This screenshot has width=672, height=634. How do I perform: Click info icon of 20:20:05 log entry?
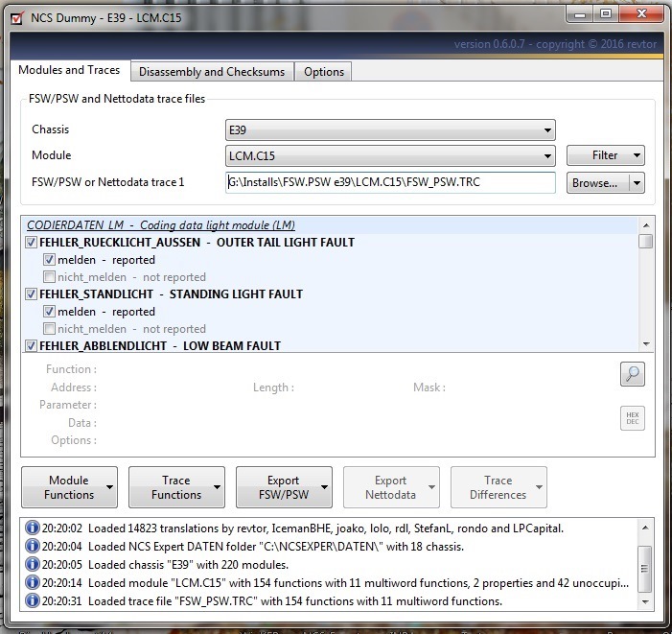(33, 564)
